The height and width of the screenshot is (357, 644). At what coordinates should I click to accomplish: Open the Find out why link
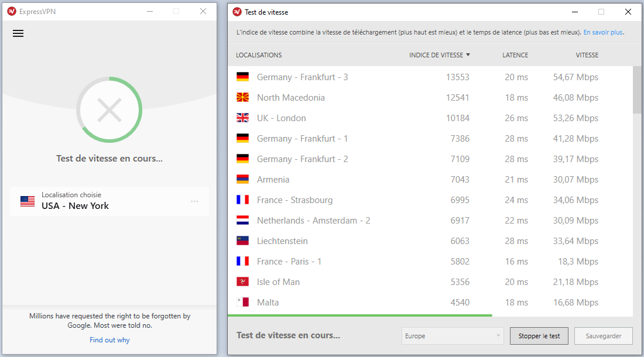tap(109, 340)
